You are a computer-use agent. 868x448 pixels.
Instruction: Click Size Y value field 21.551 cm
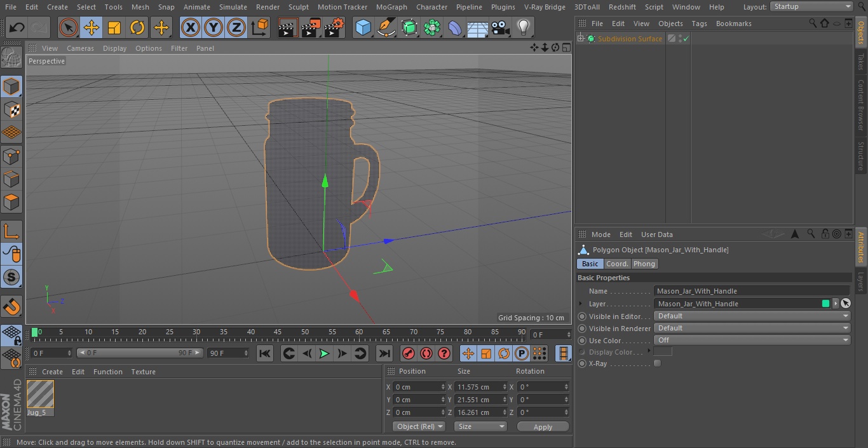477,400
